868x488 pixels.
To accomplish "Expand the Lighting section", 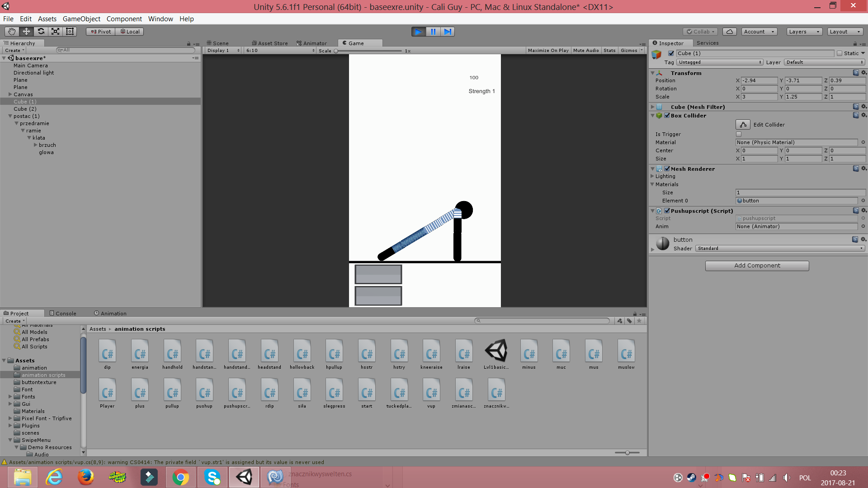I will (x=652, y=176).
